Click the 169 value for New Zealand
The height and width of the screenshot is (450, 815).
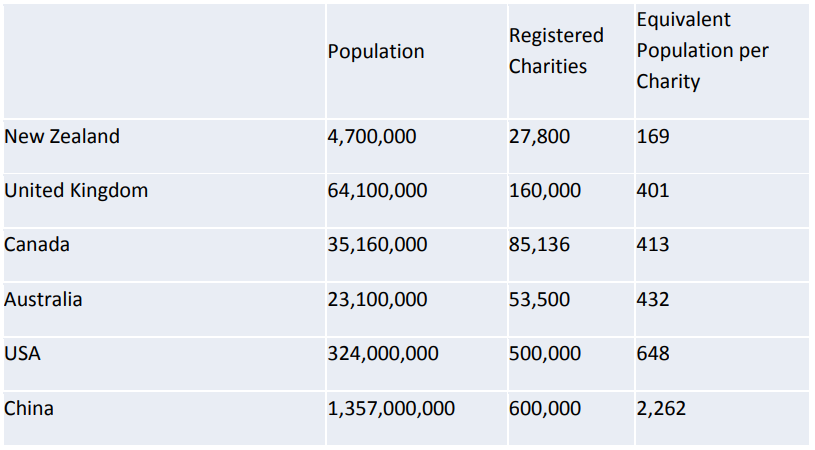653,137
